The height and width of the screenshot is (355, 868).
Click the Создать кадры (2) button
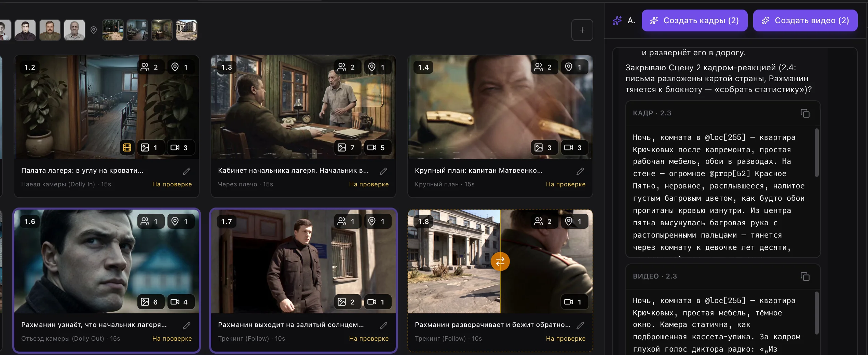694,20
